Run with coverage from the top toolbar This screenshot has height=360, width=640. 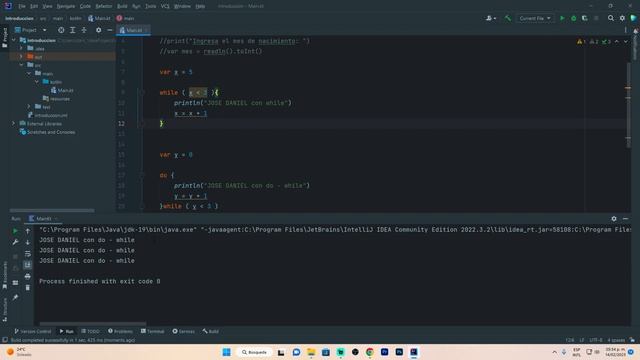coord(584,18)
